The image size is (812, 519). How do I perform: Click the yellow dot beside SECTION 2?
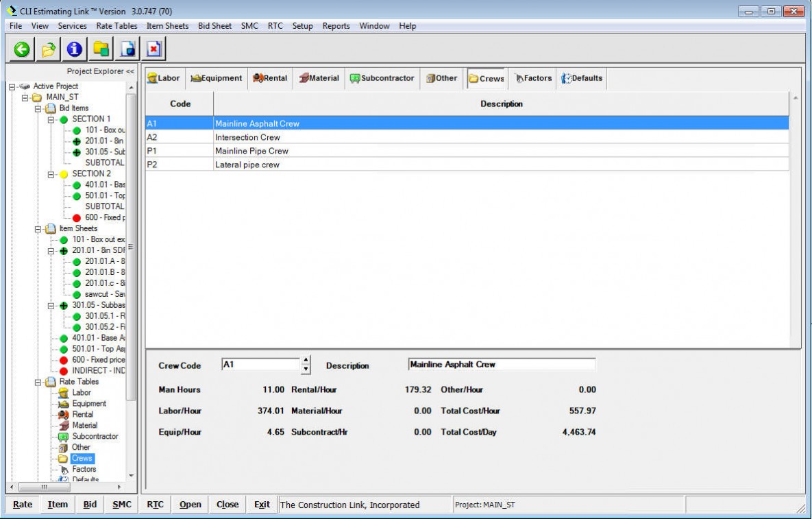(64, 174)
